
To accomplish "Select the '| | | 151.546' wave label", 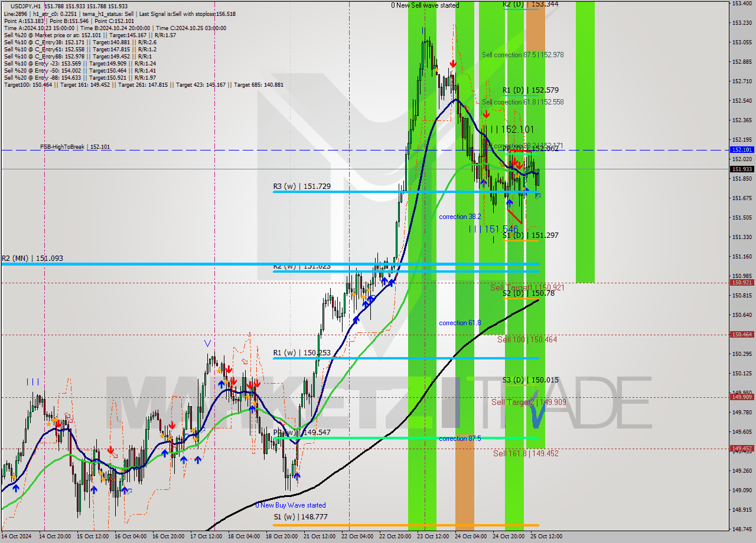I will click(x=494, y=228).
